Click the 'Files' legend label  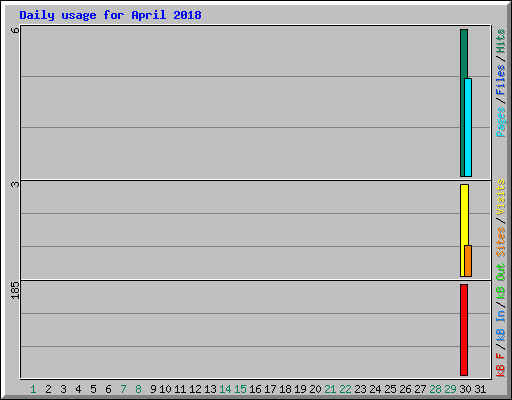click(501, 79)
